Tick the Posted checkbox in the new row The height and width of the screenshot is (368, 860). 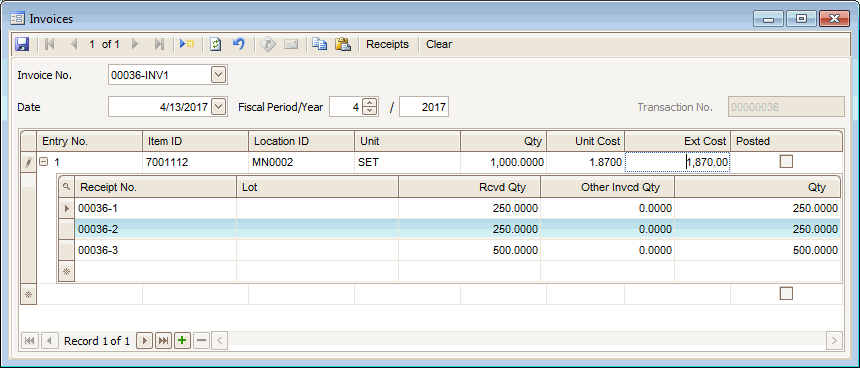pyautogui.click(x=786, y=294)
